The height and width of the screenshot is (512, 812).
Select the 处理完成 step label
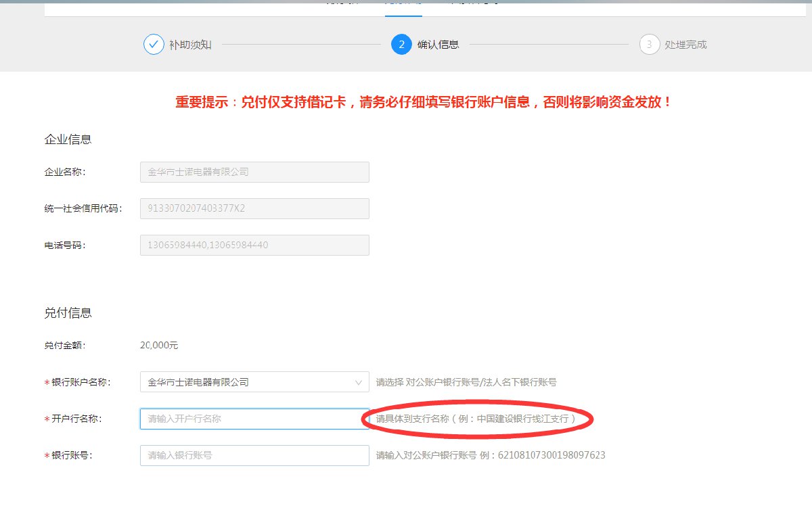point(685,45)
